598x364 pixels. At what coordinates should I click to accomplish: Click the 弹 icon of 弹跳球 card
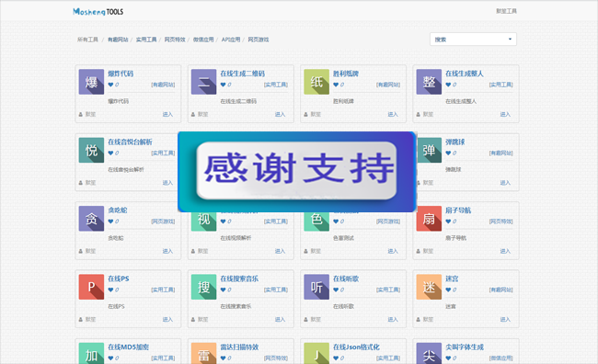coord(429,150)
